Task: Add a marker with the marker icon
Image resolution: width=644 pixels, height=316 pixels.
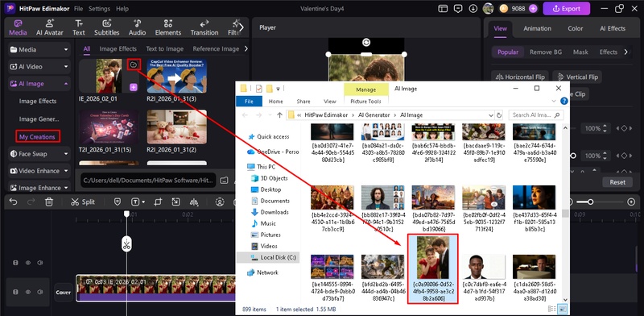Action: (117, 202)
